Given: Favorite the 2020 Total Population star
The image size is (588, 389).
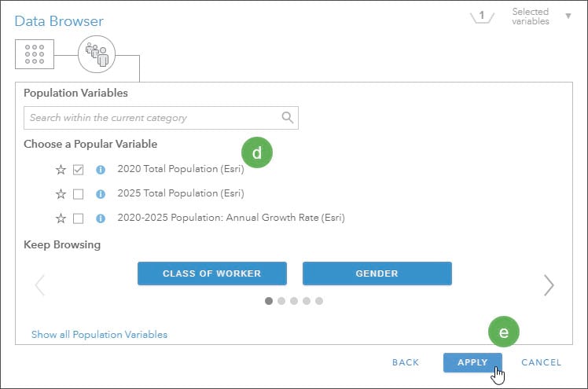Looking at the screenshot, I should (61, 170).
